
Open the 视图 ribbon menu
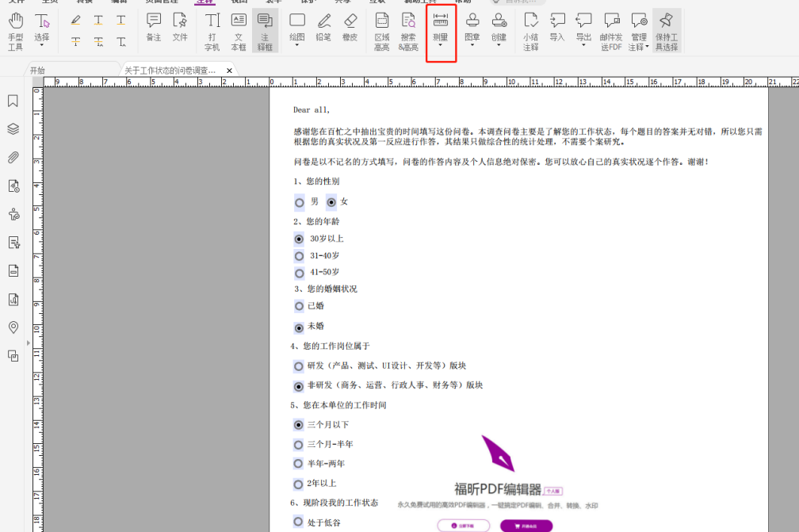239,3
